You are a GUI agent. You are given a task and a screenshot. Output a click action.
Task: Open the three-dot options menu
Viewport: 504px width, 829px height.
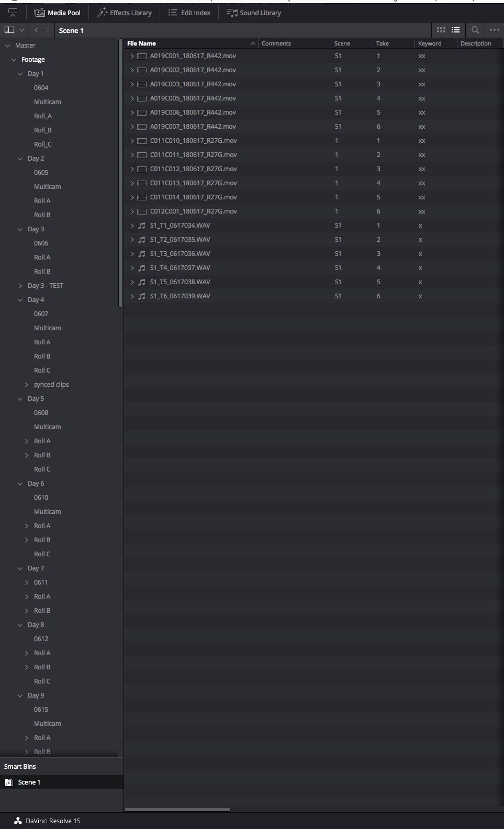click(x=495, y=30)
